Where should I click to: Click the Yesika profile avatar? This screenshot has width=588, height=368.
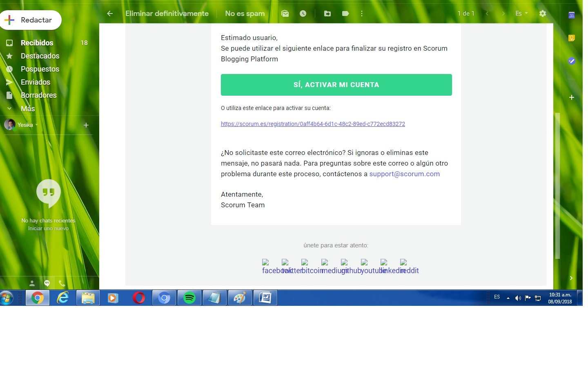pyautogui.click(x=10, y=125)
